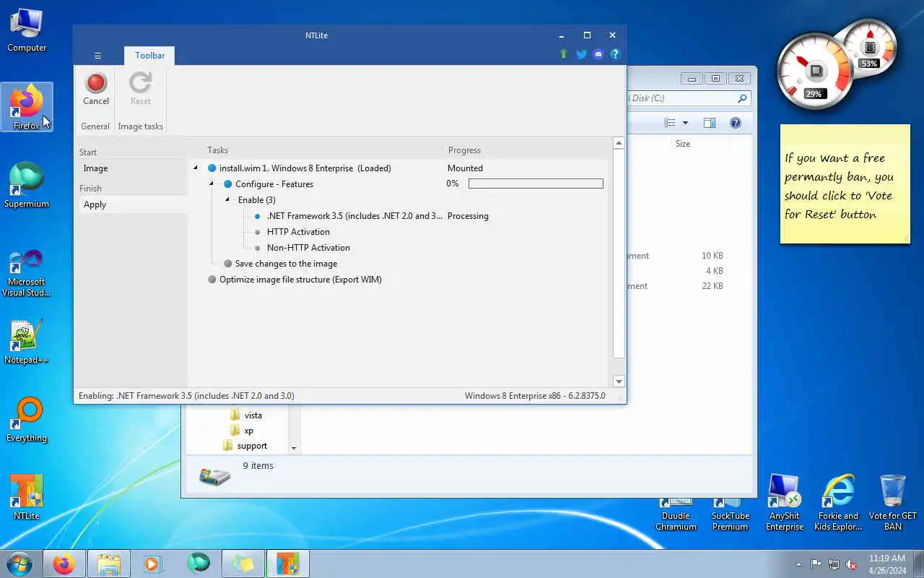The width and height of the screenshot is (924, 578).
Task: Click the Reset image tasks icon
Action: 140,90
